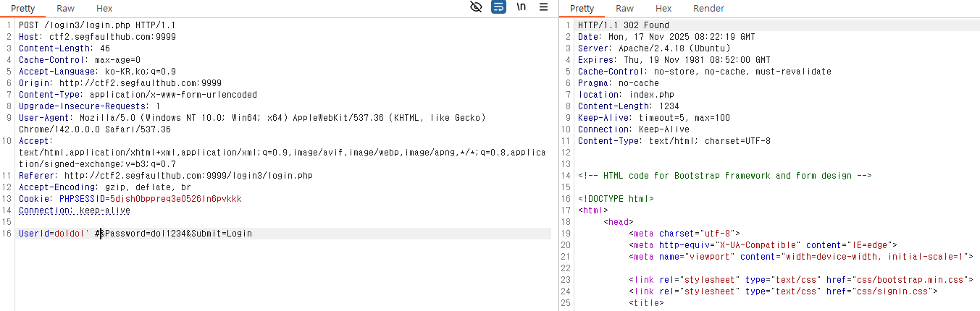Switch request view to Raw tab
980x311 pixels.
pos(65,9)
